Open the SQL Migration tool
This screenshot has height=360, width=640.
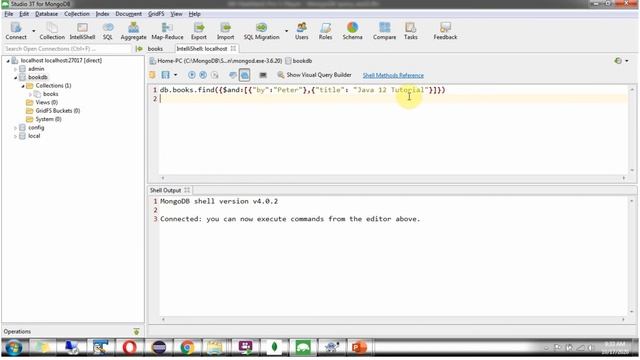point(261,31)
